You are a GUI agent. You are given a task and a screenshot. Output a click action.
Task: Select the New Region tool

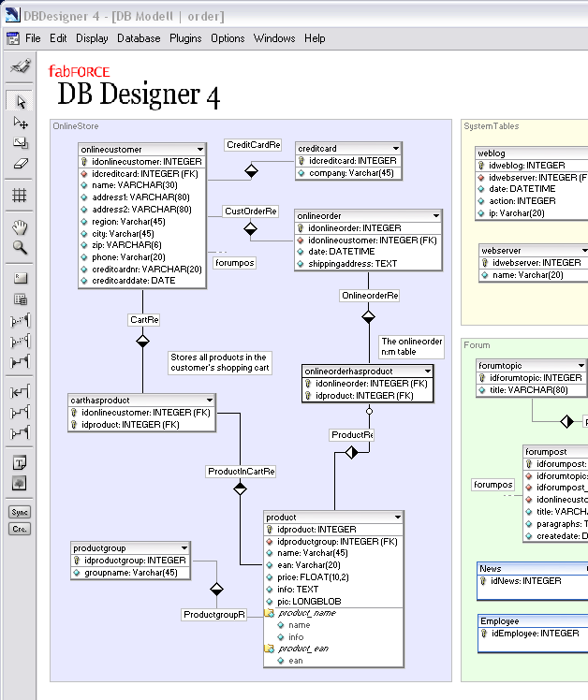click(20, 279)
